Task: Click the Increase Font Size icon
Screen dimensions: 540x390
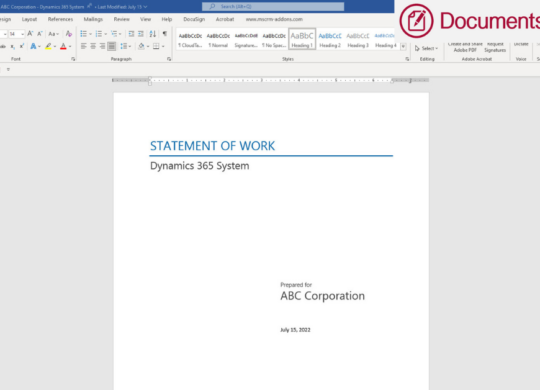Action: [x=30, y=34]
